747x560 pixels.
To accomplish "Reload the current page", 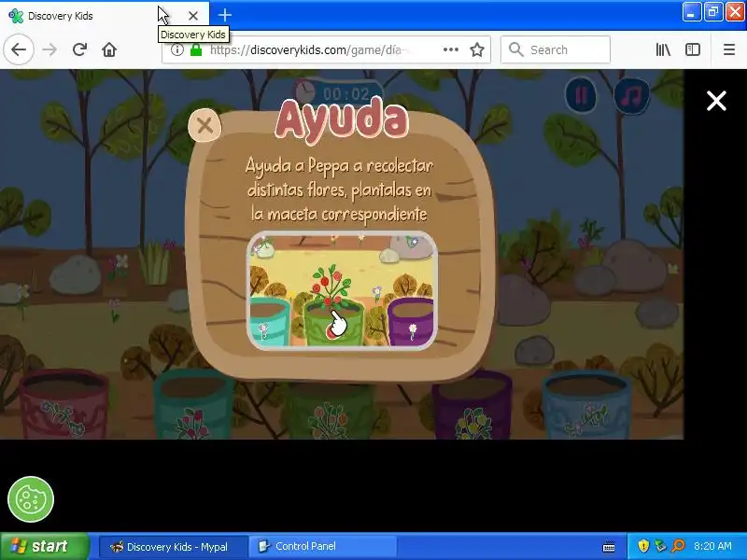I will coord(79,49).
